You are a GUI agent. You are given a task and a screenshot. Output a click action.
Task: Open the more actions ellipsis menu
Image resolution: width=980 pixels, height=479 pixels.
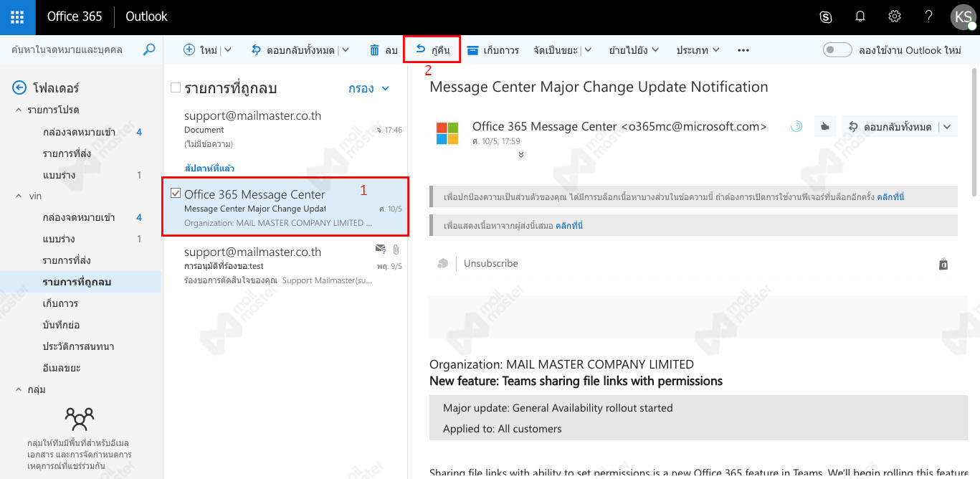point(743,50)
